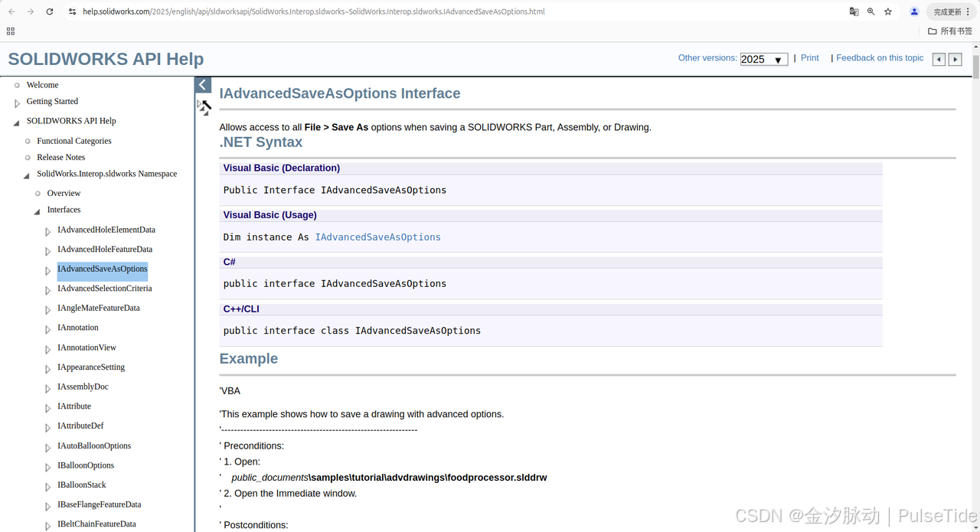Go back using browser back arrow
Screen dimensions: 980x532
coord(11,11)
